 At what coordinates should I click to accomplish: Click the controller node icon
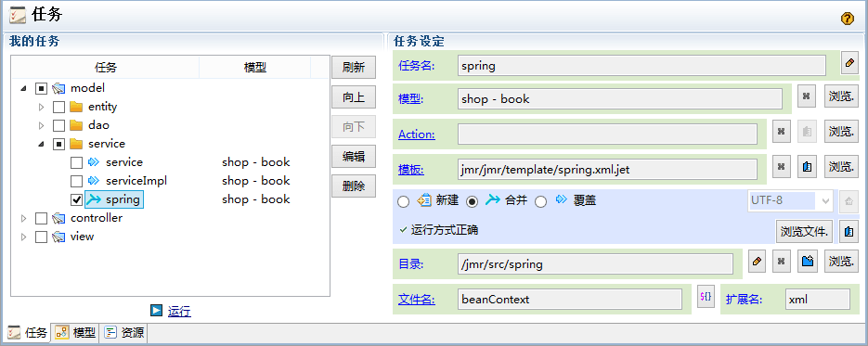[x=59, y=218]
